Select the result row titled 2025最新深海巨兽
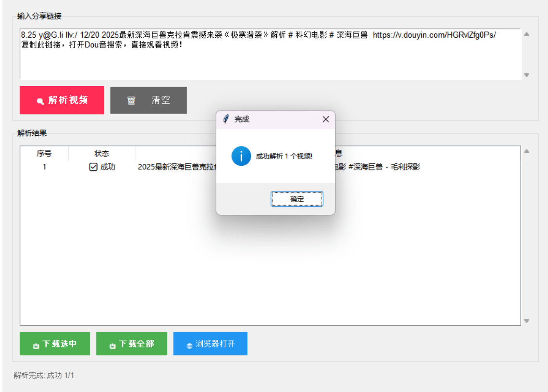Screen dimensions: 548x392 pyautogui.click(x=176, y=167)
